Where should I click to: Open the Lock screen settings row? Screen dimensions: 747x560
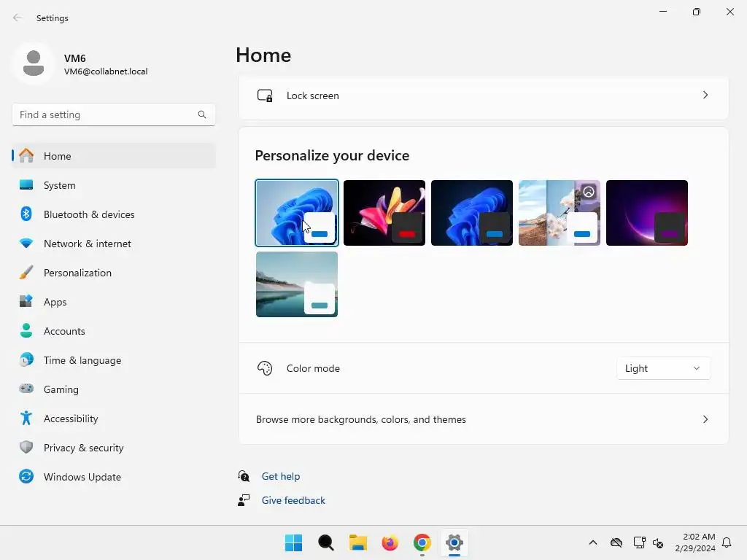483,96
